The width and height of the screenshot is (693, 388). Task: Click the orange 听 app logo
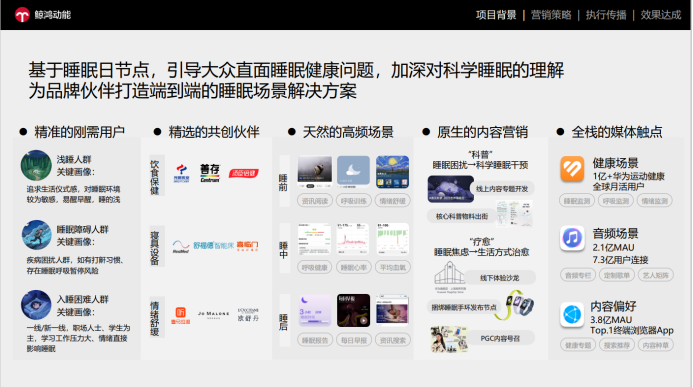coord(181,316)
